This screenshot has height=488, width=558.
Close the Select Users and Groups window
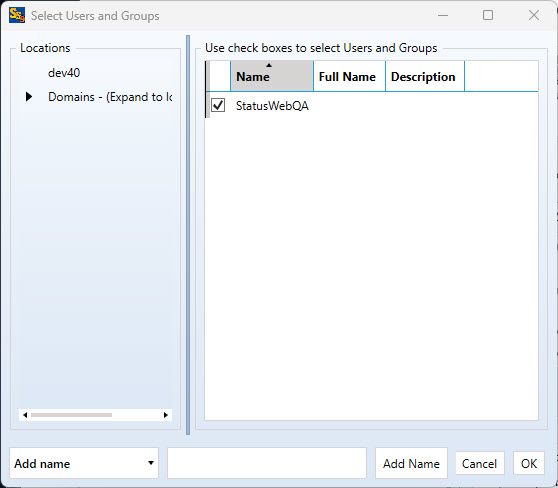pyautogui.click(x=534, y=15)
